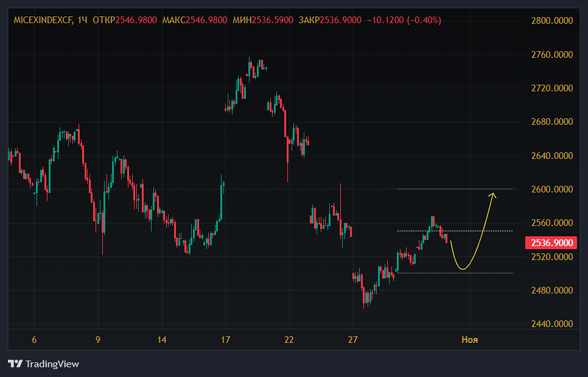Click the 2440.0000 price axis label
The height and width of the screenshot is (377, 588).
(552, 324)
